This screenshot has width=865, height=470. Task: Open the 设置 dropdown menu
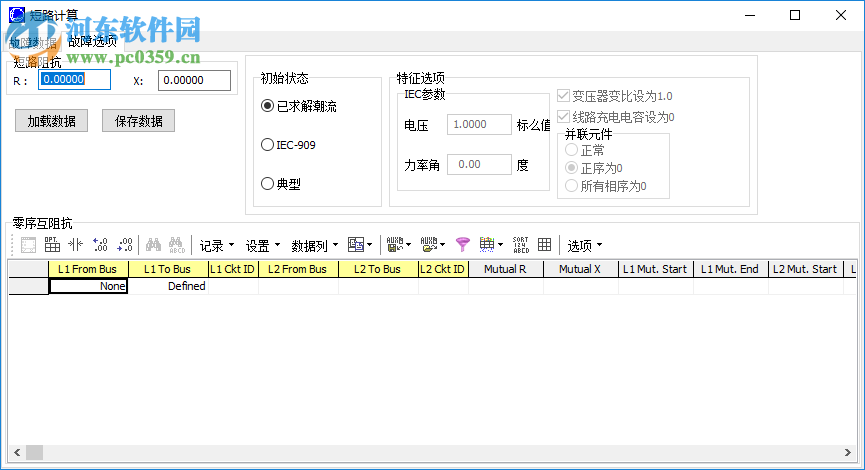point(263,245)
